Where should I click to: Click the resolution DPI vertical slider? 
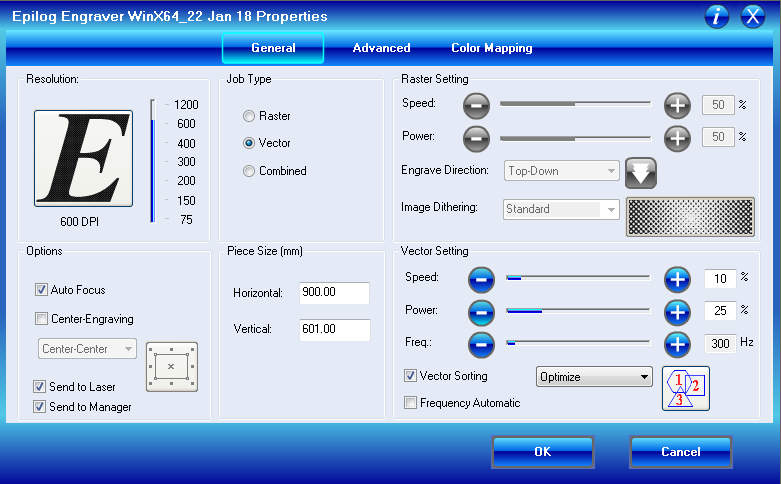coord(153,161)
